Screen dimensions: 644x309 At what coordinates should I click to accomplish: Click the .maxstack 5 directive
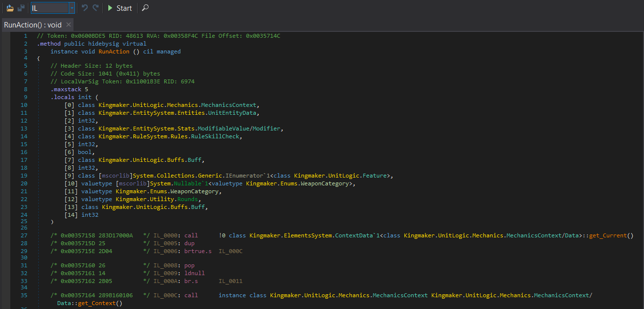point(69,89)
